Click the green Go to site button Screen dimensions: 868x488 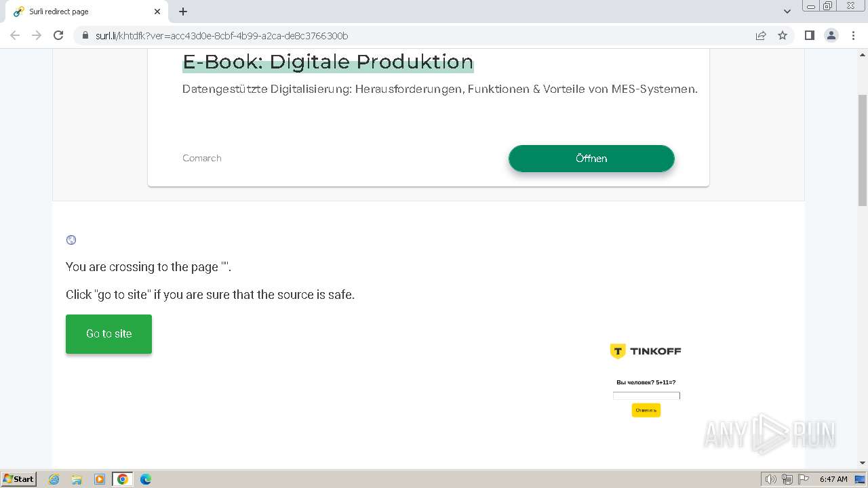pyautogui.click(x=108, y=334)
